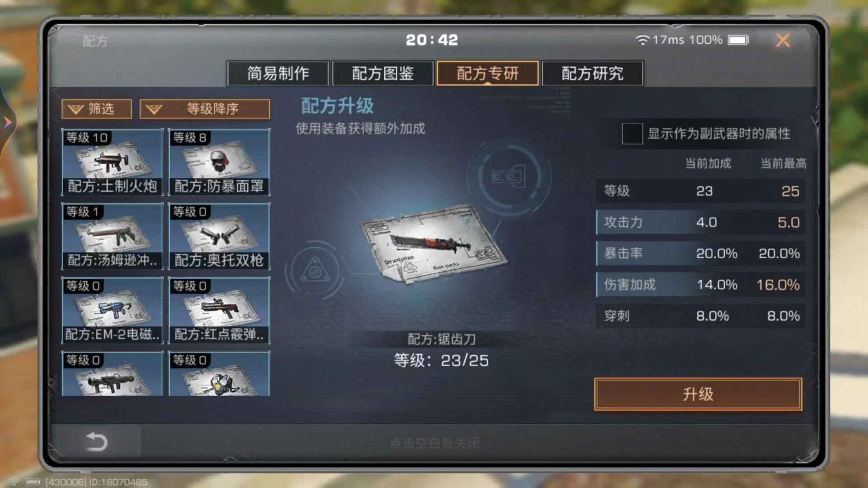Open the 筛选 filter dropdown

pyautogui.click(x=97, y=109)
